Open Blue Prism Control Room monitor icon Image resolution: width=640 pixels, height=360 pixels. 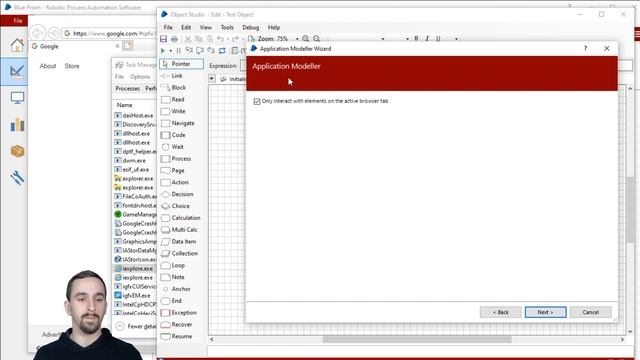tap(17, 98)
